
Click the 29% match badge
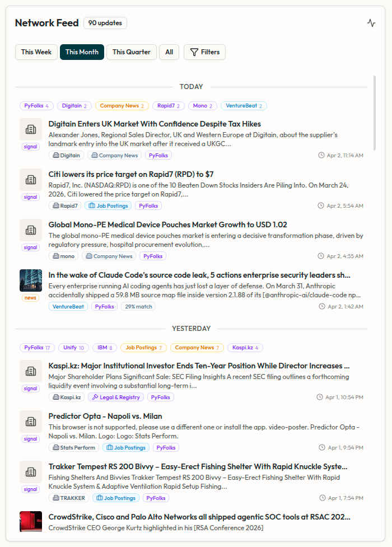(x=138, y=307)
